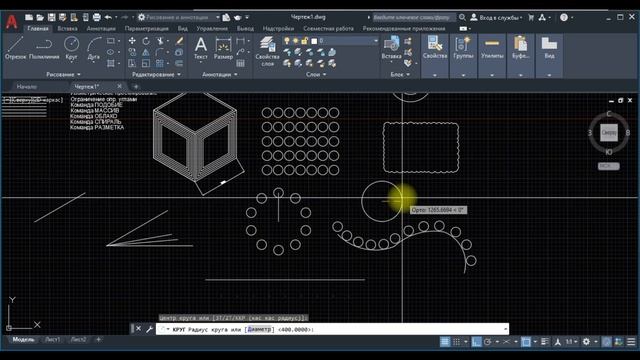Click the Plot/Print icon
Screen dimensions: 640x360
[x=96, y=17]
